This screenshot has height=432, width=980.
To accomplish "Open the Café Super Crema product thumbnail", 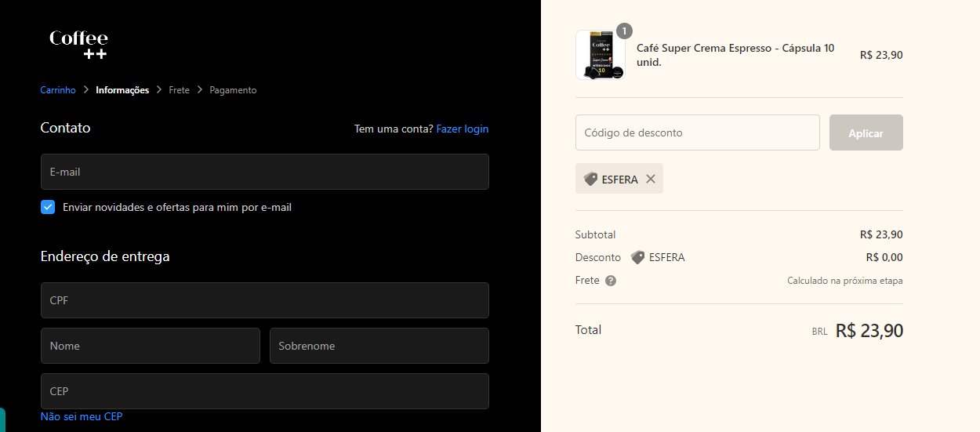I will click(x=601, y=55).
